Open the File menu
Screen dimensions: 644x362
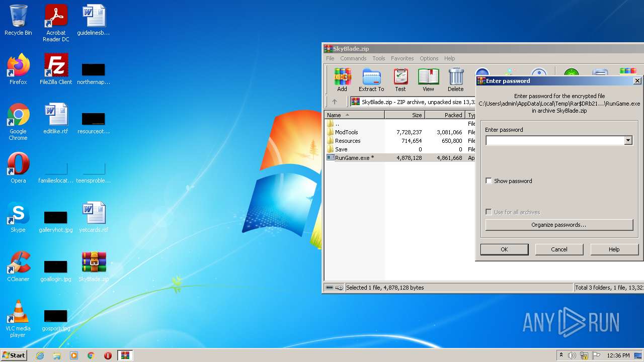(330, 58)
